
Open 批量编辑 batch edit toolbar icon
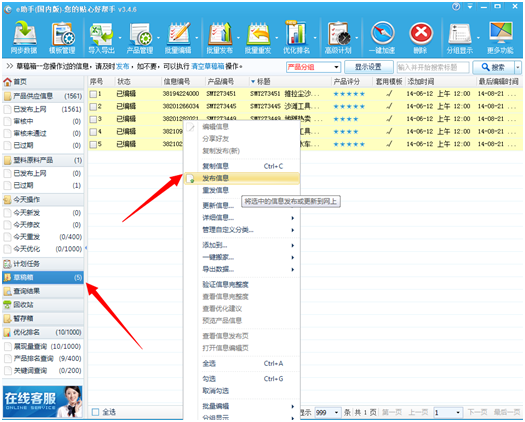(178, 37)
